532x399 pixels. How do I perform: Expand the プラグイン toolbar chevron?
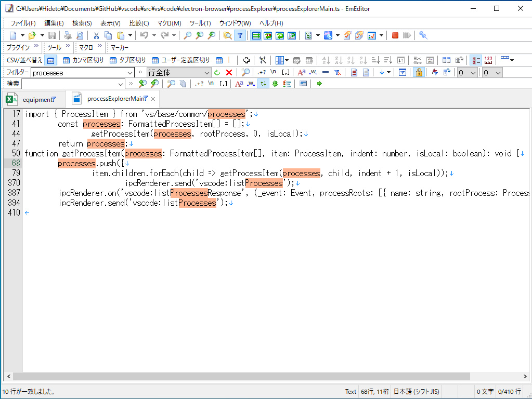[x=36, y=46]
